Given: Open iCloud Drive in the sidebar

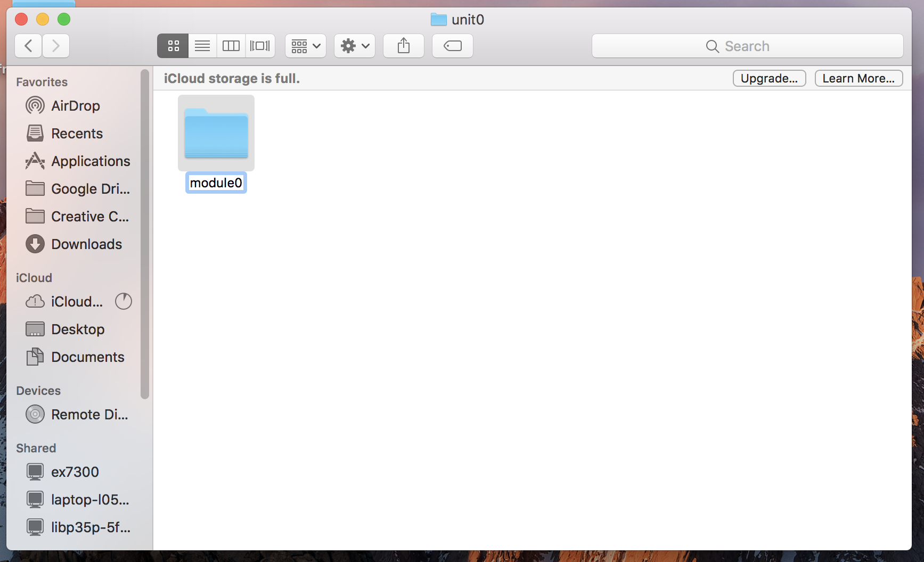Looking at the screenshot, I should pyautogui.click(x=77, y=302).
